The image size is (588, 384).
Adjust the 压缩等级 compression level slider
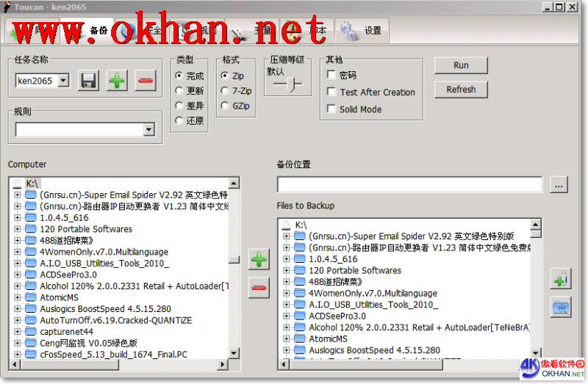pos(291,84)
